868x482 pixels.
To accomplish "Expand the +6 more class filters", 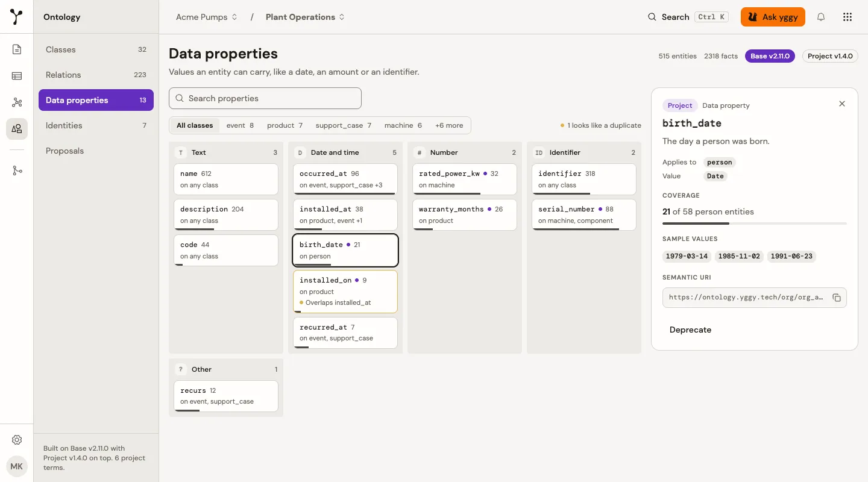I will [x=449, y=125].
